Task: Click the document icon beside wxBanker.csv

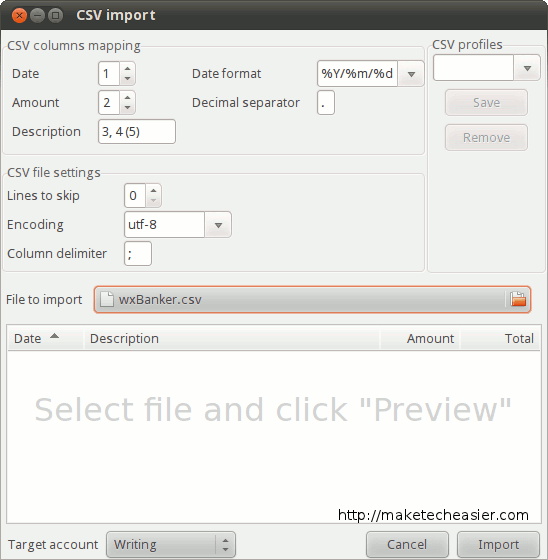Action: point(106,299)
